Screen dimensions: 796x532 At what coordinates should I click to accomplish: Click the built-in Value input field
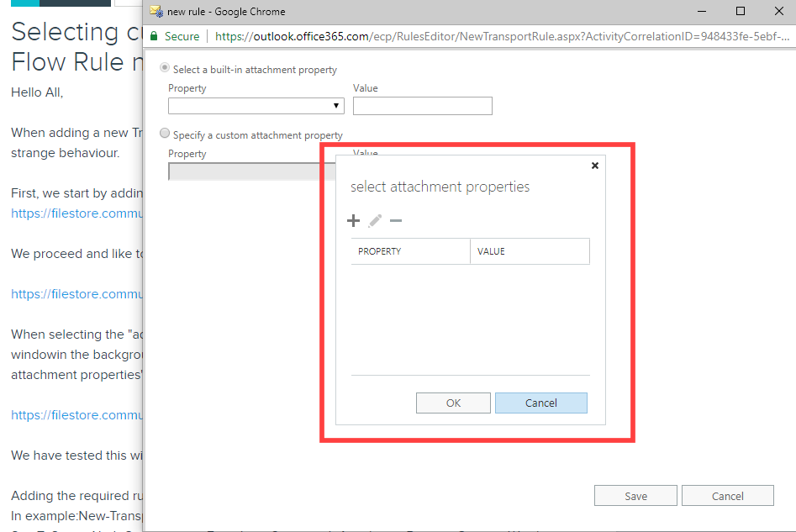(422, 106)
